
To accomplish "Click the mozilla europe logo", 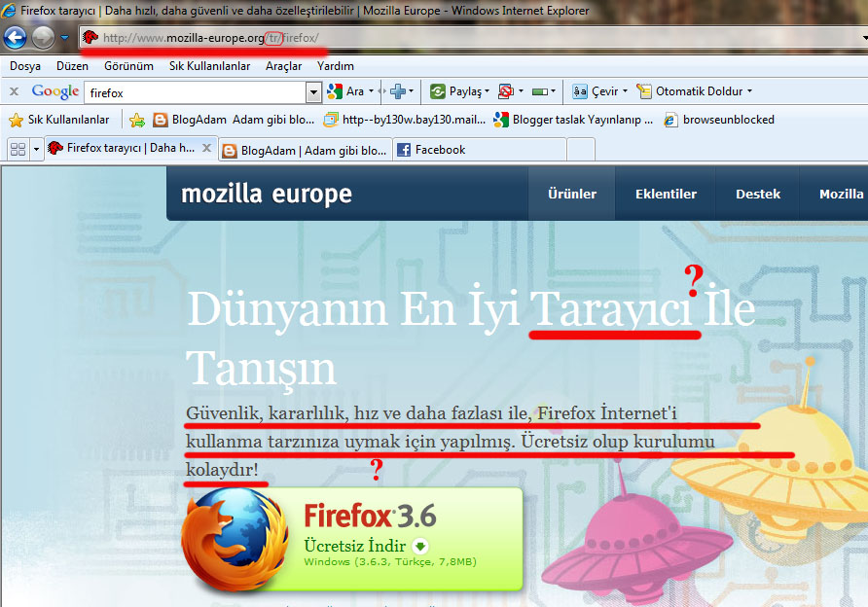I will [x=267, y=194].
